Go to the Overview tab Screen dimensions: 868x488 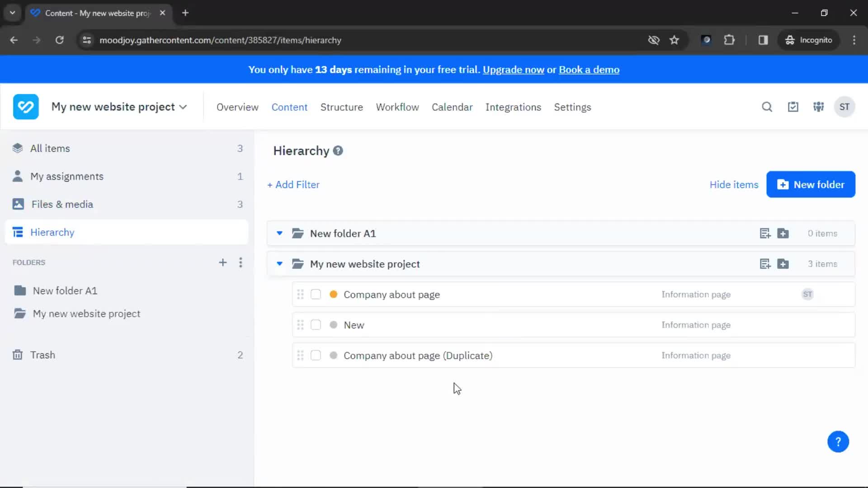(x=237, y=107)
